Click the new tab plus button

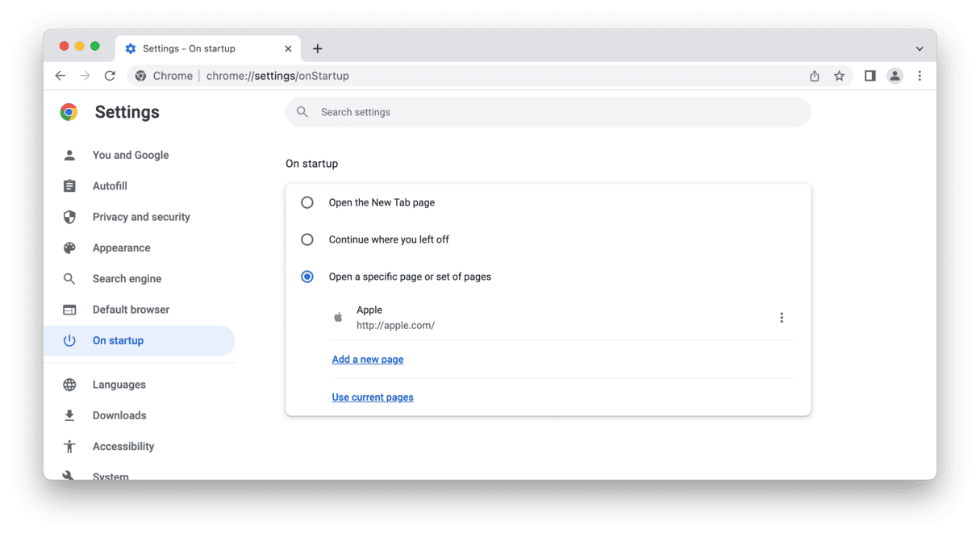318,48
